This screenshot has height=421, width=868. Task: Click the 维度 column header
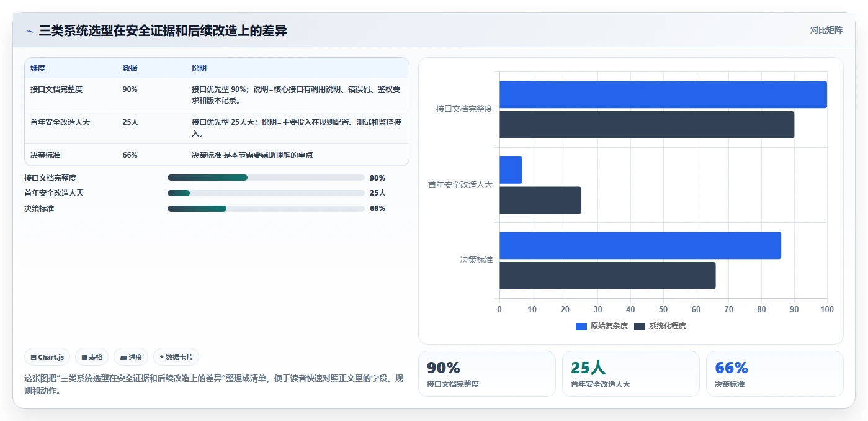(38, 68)
